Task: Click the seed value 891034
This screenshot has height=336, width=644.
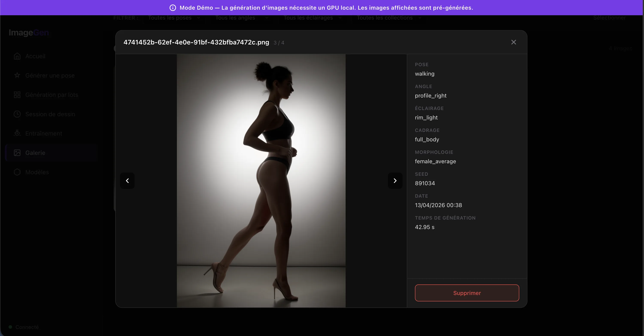Action: pos(425,183)
